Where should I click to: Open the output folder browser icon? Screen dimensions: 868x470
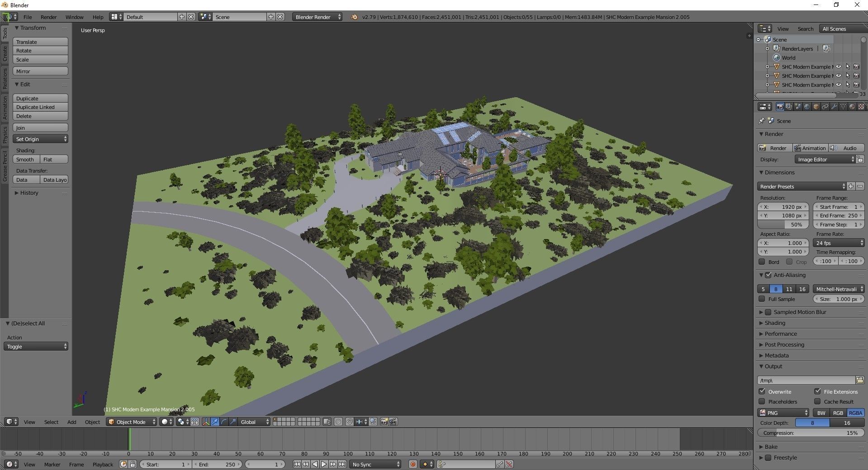(x=859, y=380)
